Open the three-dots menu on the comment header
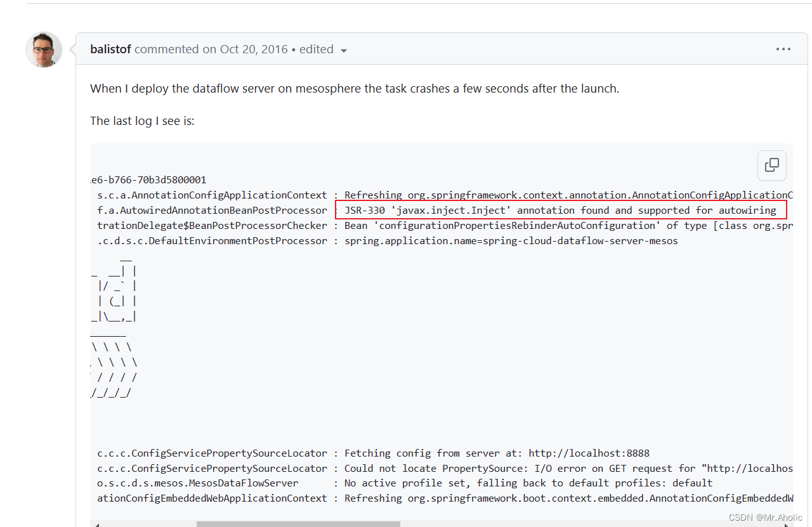The width and height of the screenshot is (812, 527). (783, 49)
